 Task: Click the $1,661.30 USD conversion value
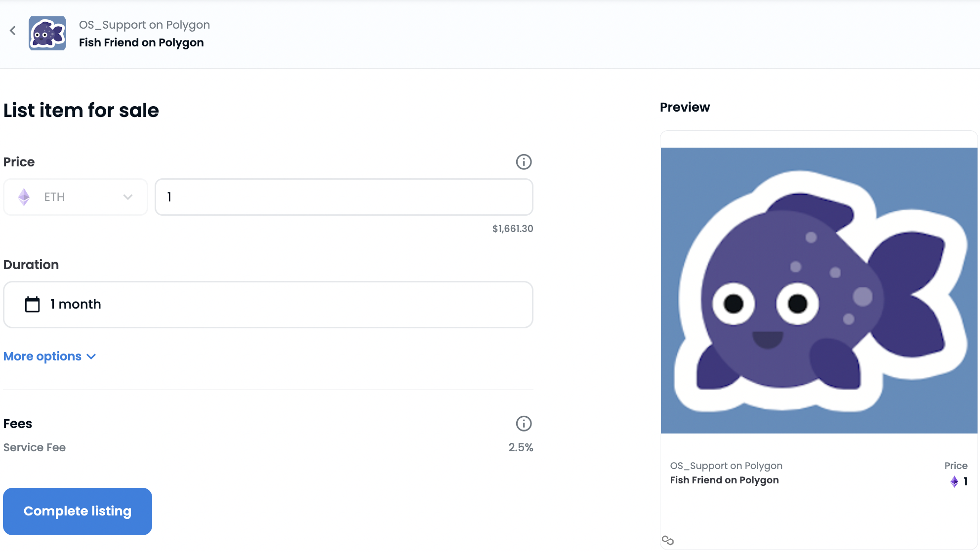(513, 229)
